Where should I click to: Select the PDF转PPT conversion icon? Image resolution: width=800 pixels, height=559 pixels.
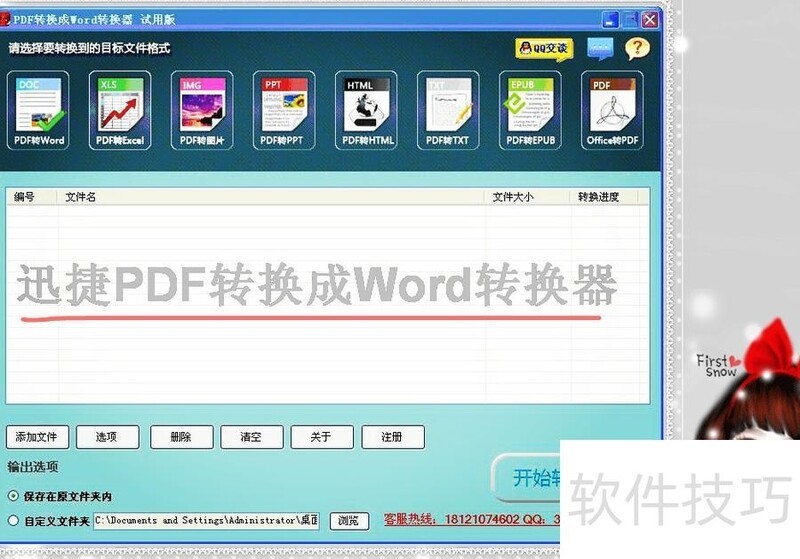283,110
